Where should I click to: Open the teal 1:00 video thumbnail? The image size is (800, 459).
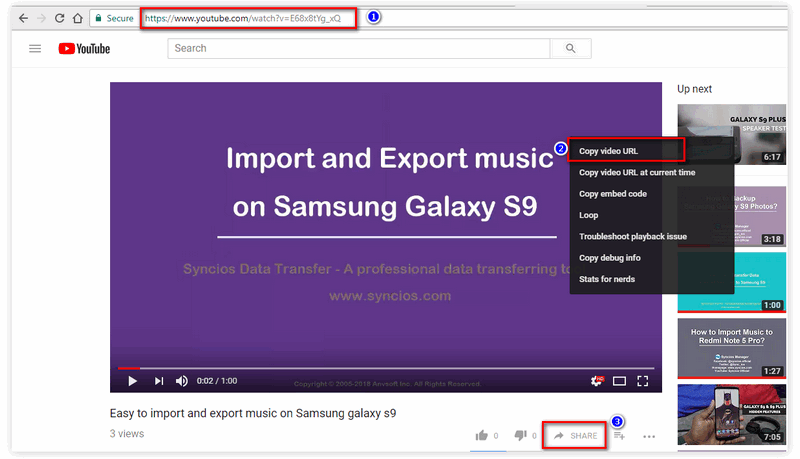(x=732, y=282)
